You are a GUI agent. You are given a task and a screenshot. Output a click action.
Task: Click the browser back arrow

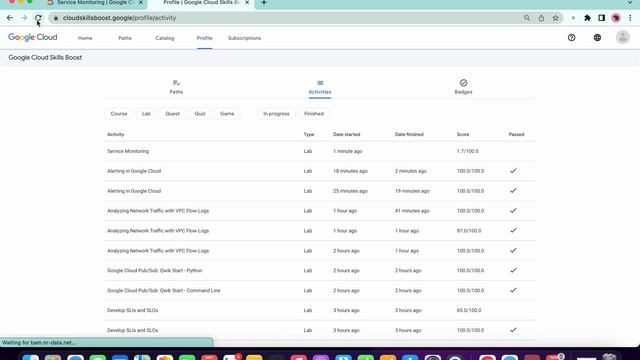coord(10,18)
